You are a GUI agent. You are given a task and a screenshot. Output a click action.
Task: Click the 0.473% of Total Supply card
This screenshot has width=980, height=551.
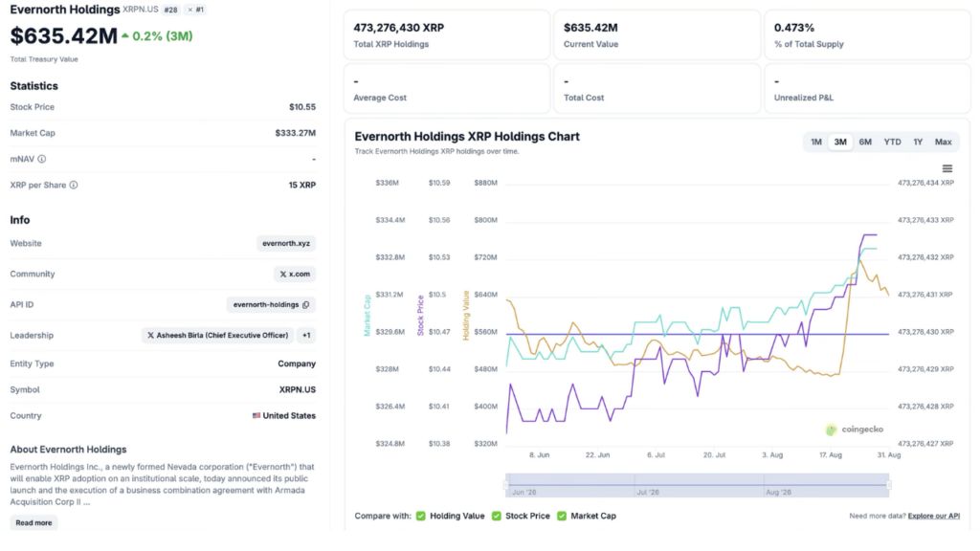(x=867, y=35)
